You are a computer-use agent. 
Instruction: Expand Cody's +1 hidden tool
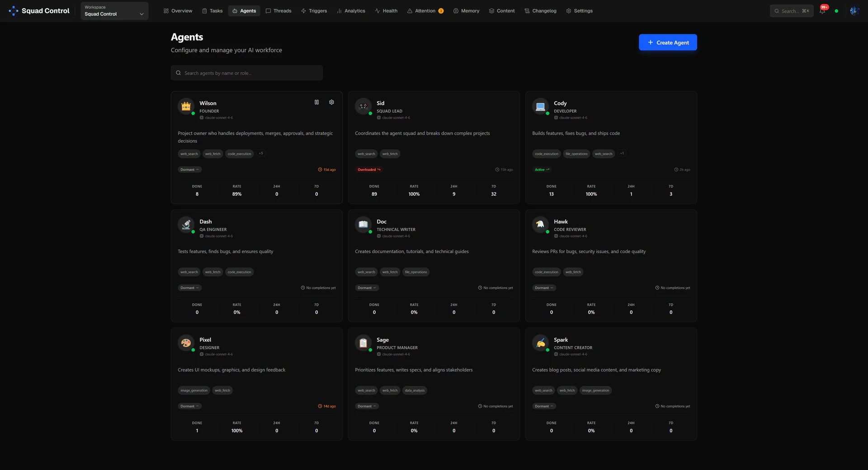pos(622,153)
